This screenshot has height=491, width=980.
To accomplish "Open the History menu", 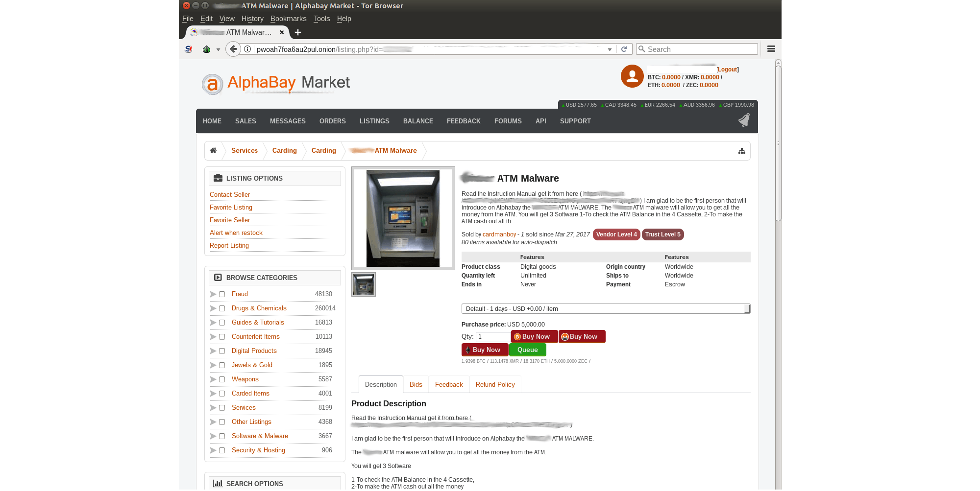I will [252, 19].
